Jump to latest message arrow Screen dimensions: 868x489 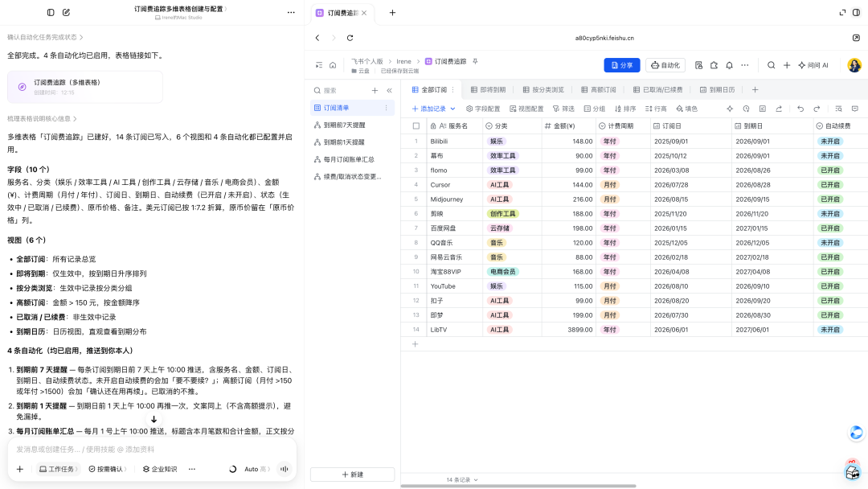154,419
